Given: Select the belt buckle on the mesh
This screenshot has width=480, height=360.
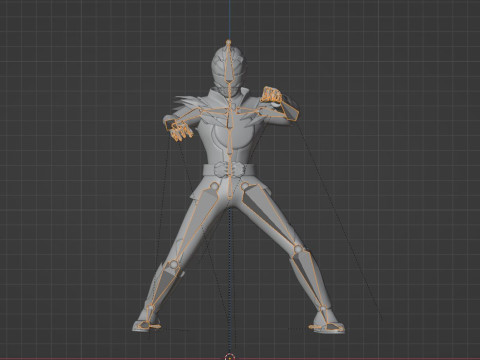Looking at the screenshot, I should [x=229, y=169].
